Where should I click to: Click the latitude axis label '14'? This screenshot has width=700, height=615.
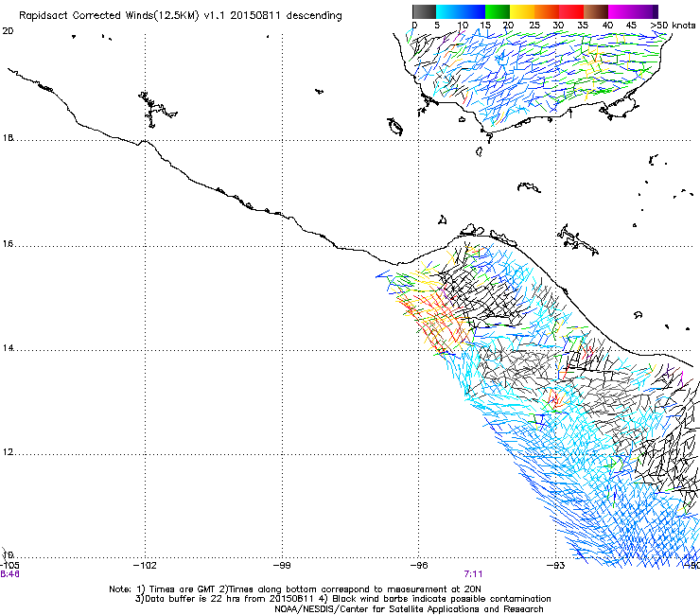point(8,348)
